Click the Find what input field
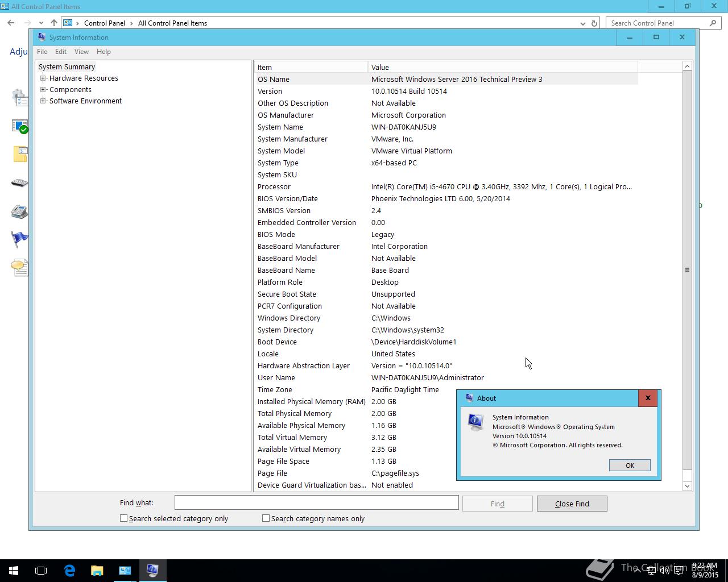The image size is (728, 582). pos(316,502)
